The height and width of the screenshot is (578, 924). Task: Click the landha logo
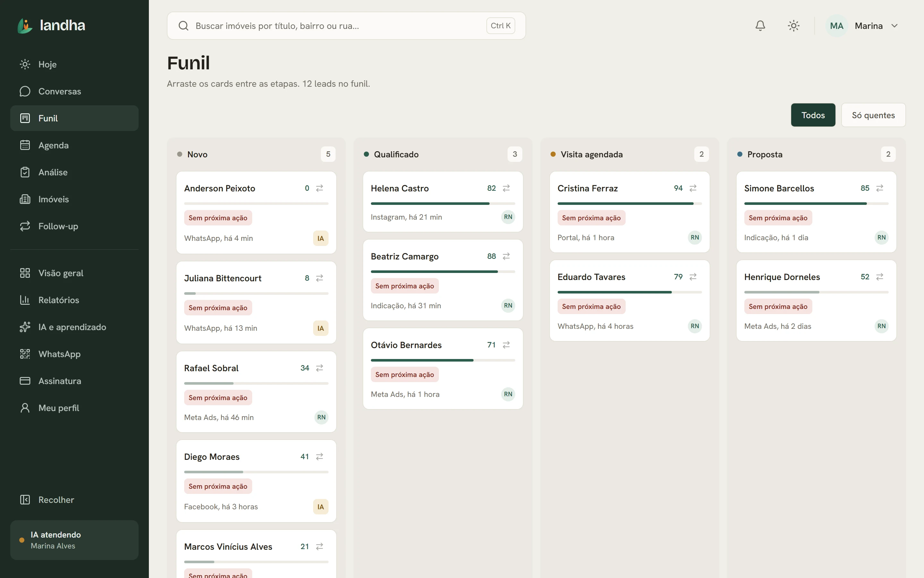point(52,26)
